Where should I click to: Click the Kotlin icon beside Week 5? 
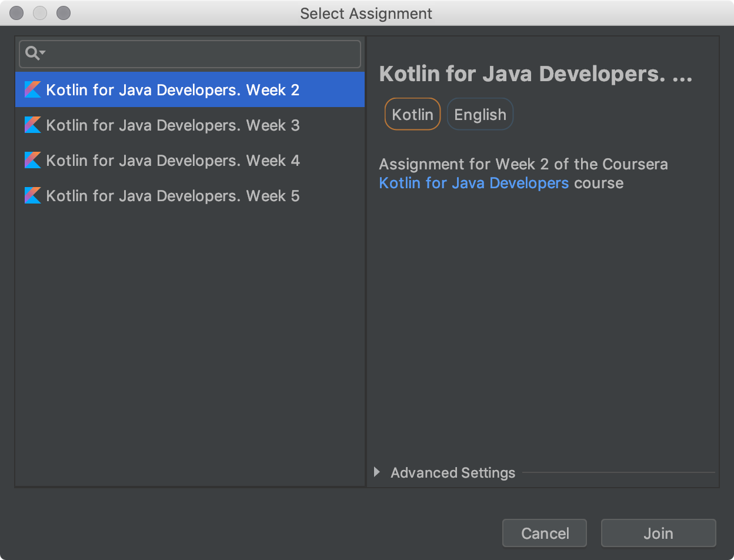pos(32,195)
